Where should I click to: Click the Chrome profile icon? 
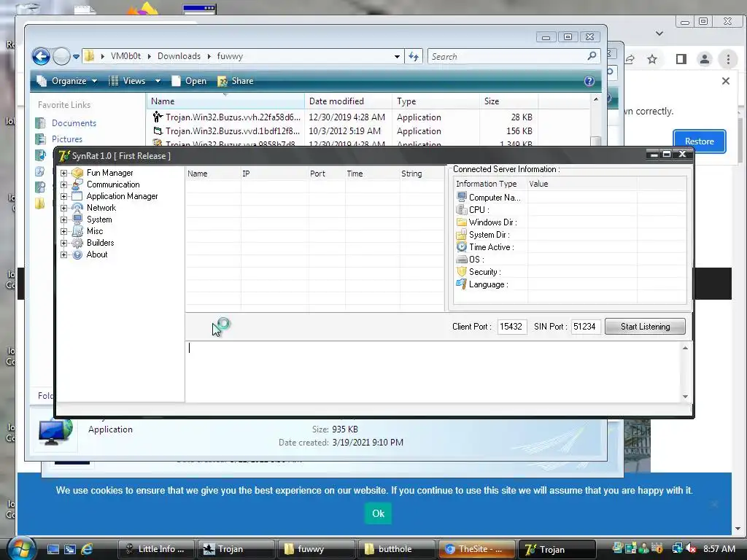point(704,59)
